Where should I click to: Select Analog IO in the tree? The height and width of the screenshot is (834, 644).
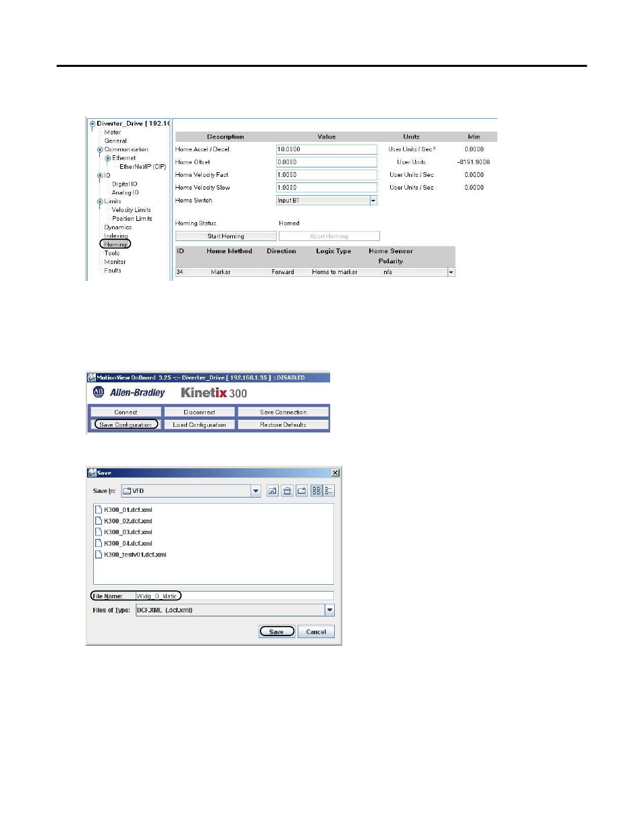[126, 192]
